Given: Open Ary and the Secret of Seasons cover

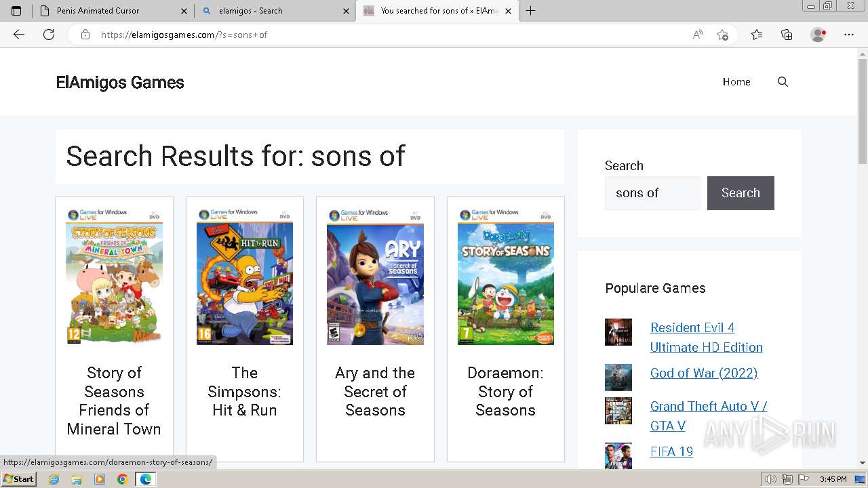Looking at the screenshot, I should tap(375, 277).
